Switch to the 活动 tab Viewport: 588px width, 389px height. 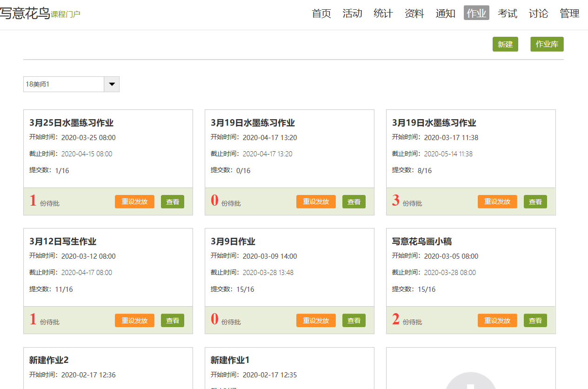click(x=352, y=13)
